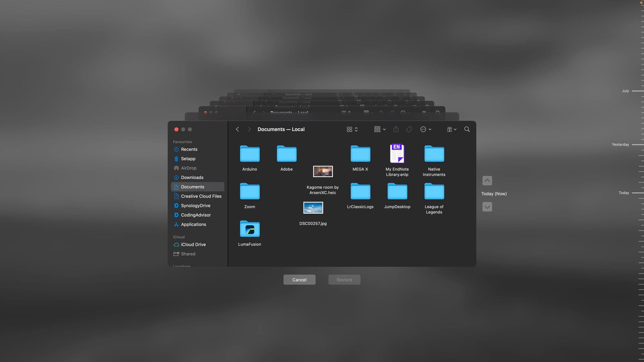Open the LumaFusion folder

[x=249, y=229]
